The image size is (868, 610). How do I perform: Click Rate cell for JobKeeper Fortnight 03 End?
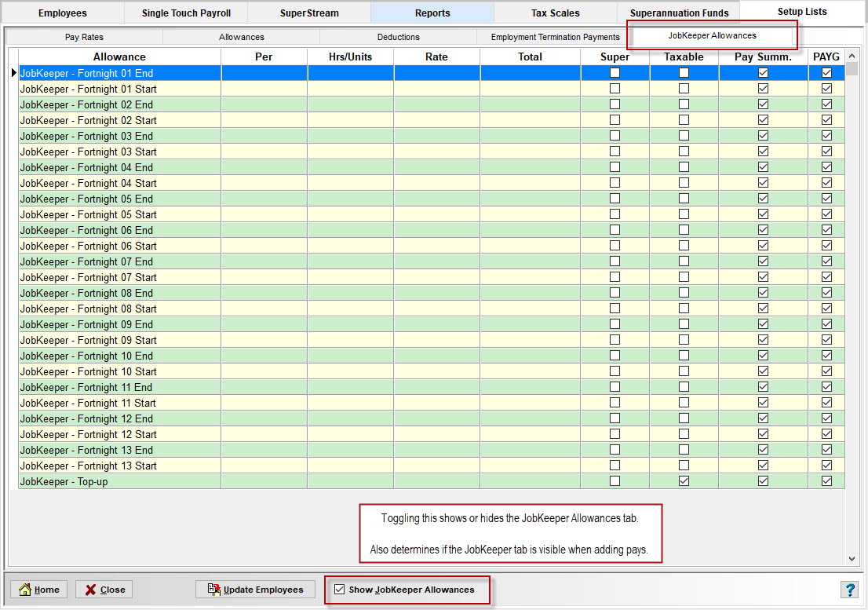(x=437, y=136)
